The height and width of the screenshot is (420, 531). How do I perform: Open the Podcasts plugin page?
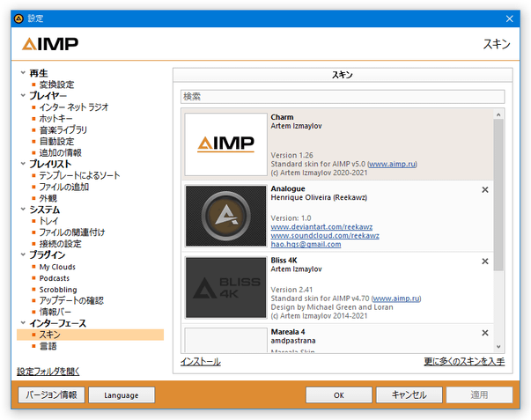[x=55, y=278]
